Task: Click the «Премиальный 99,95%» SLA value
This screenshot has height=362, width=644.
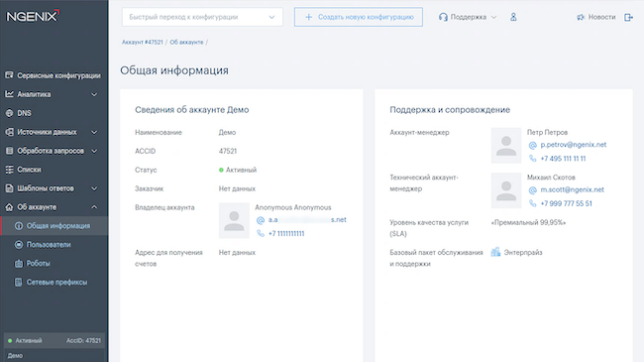Action: 528,222
